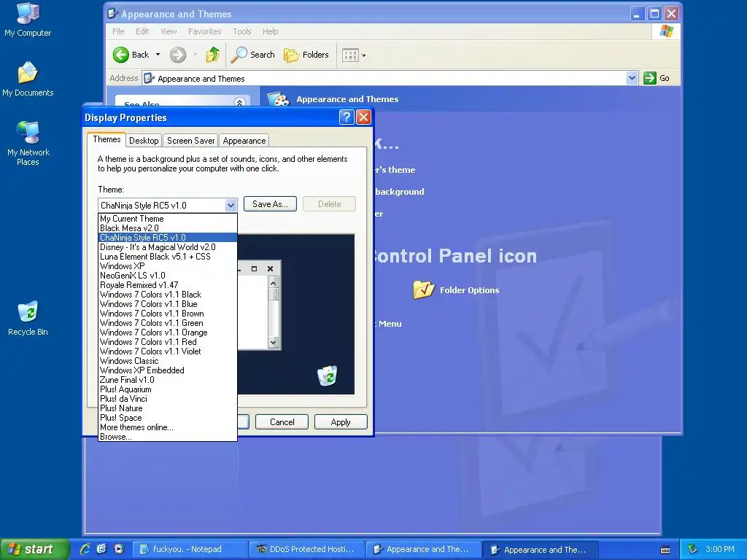Open Search in the explorer toolbar
The height and width of the screenshot is (560, 747).
click(252, 55)
